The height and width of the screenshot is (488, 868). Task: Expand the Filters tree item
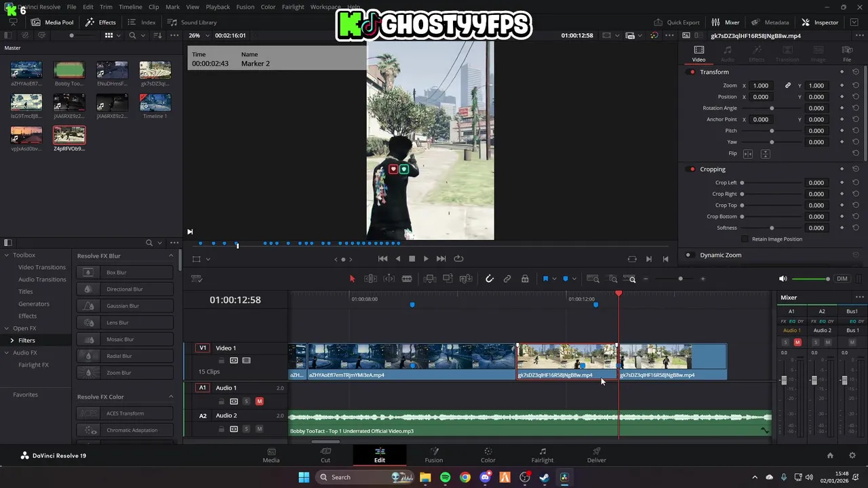12,340
